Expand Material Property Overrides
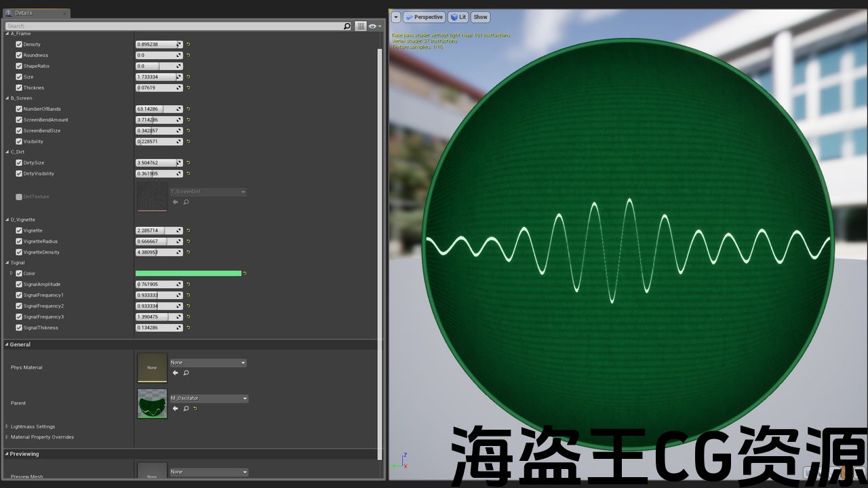Viewport: 868px width, 488px height. [x=7, y=437]
